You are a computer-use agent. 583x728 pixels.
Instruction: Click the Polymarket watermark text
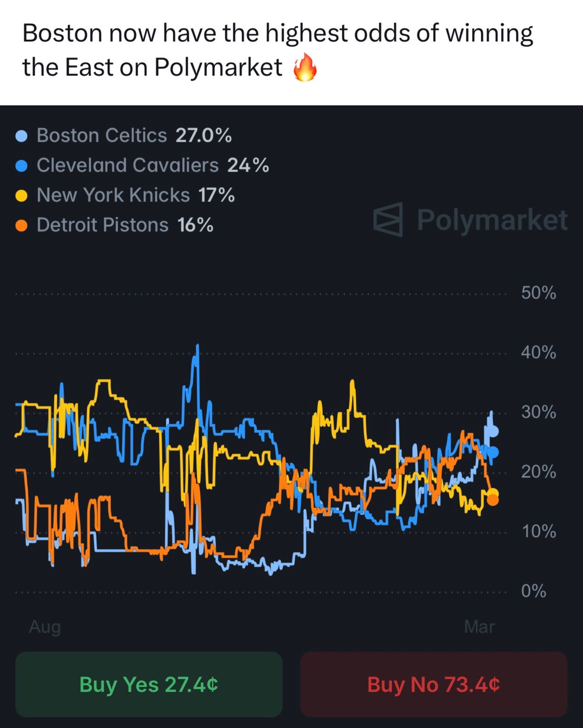click(492, 220)
